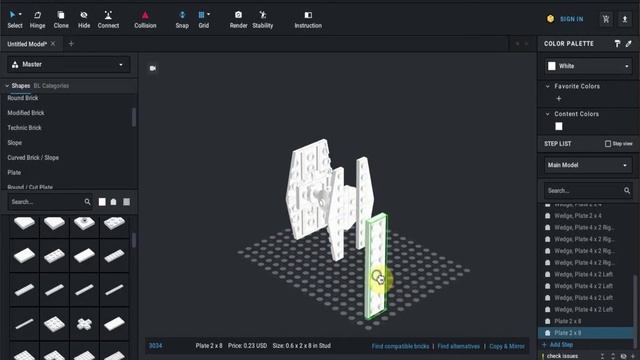Select the Plate category
Viewport: 640px width, 360px height.
click(14, 172)
